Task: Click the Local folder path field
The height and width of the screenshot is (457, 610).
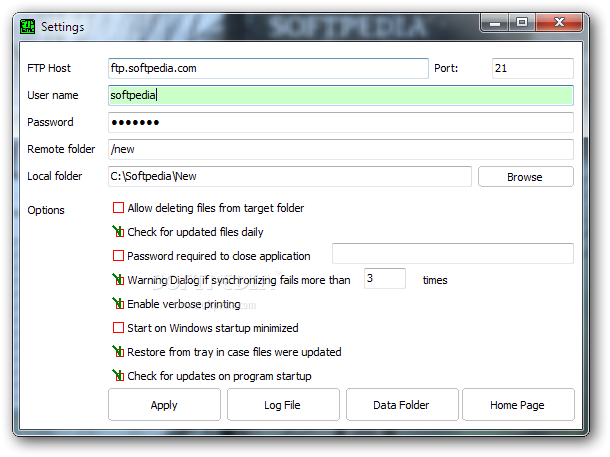Action: 290,177
